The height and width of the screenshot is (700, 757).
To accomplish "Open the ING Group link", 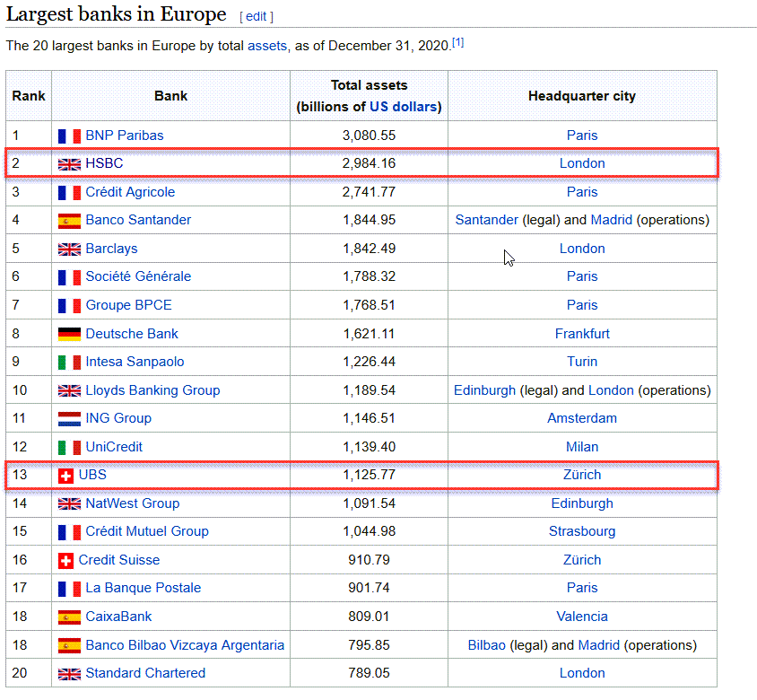I will pos(118,418).
